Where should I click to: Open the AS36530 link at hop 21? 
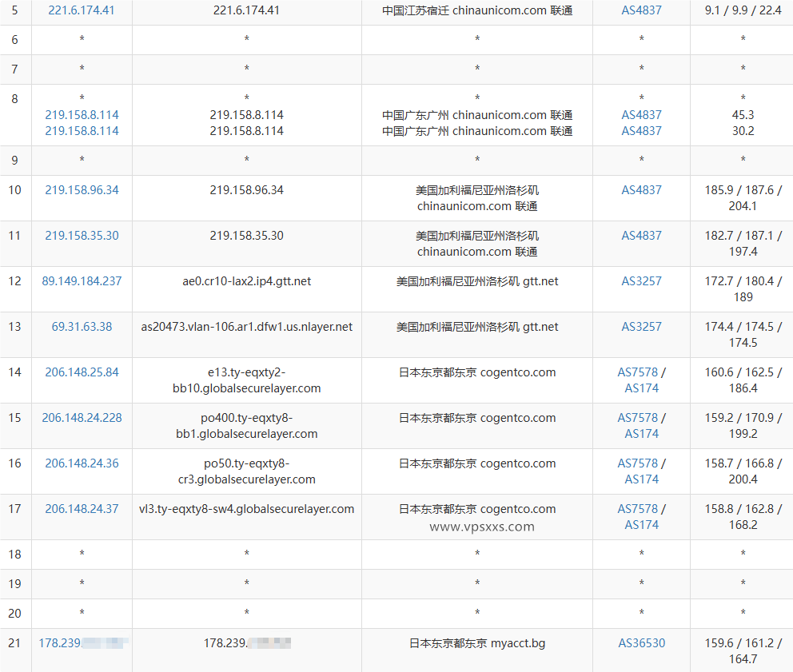[x=640, y=642]
